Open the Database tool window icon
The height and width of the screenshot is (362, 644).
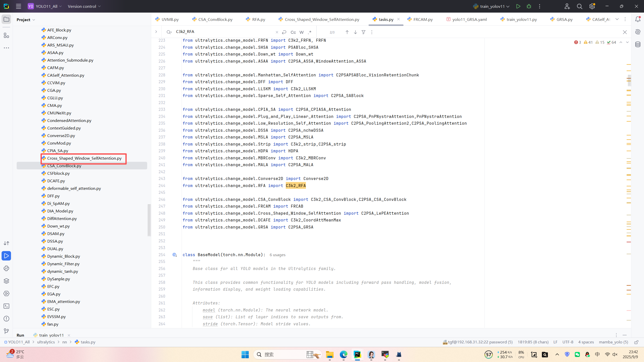[x=638, y=44]
